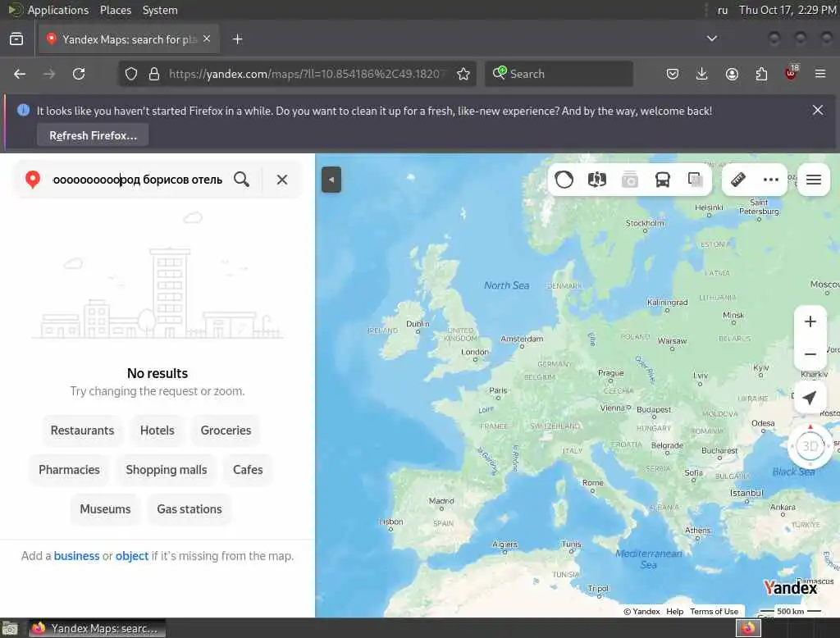Click the Firefox Search box
The image size is (840, 638).
click(559, 74)
